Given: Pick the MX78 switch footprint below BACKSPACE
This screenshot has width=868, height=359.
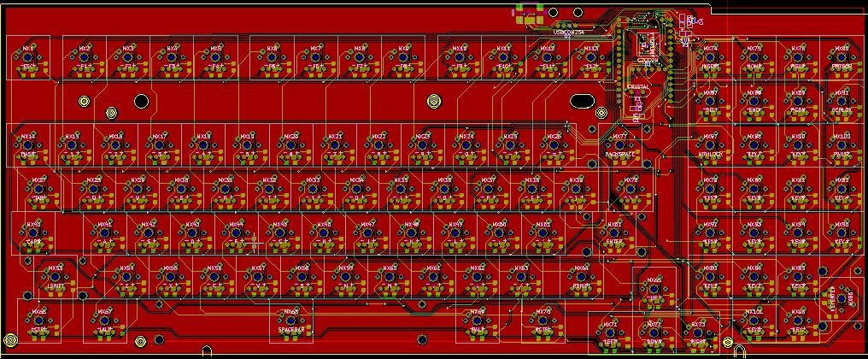Looking at the screenshot, I should click(631, 190).
